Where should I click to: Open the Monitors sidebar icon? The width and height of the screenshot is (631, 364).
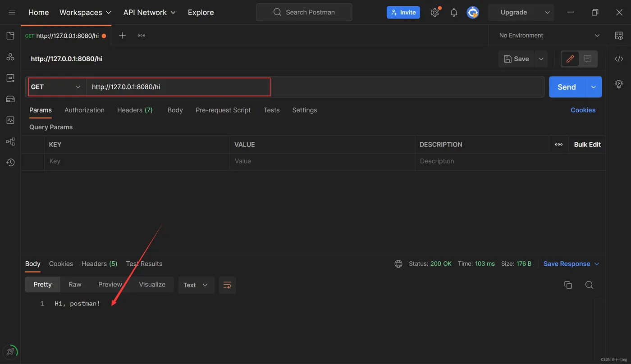tap(10, 120)
